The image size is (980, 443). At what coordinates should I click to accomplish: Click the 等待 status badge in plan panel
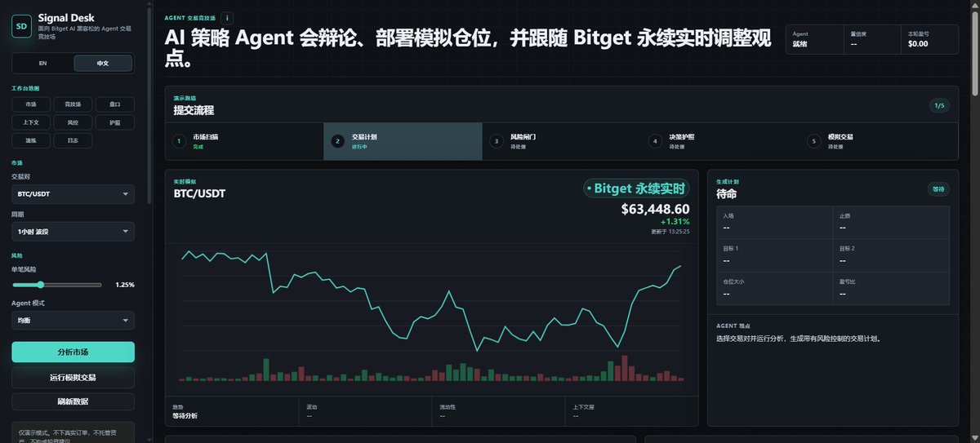click(938, 189)
